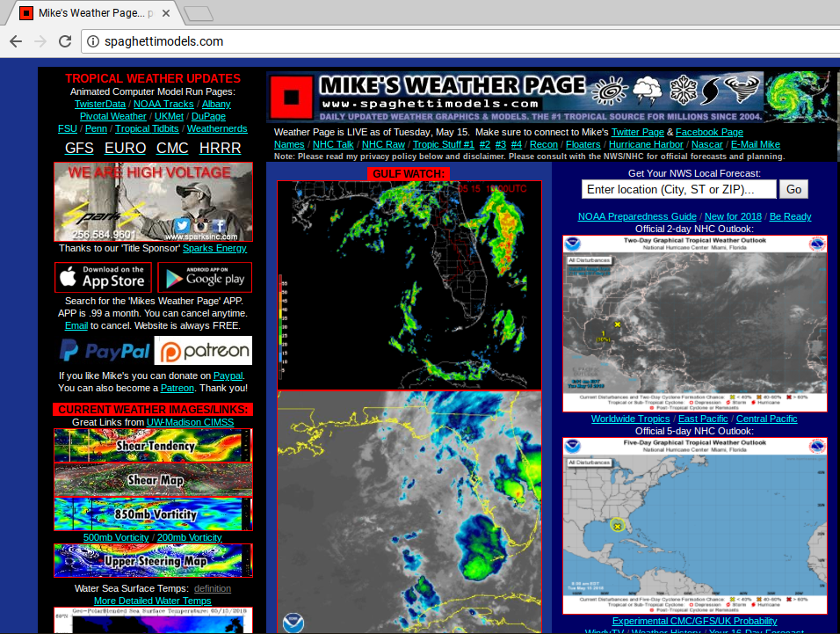
Task: Open the Gulf Watch radar image
Action: (409, 285)
